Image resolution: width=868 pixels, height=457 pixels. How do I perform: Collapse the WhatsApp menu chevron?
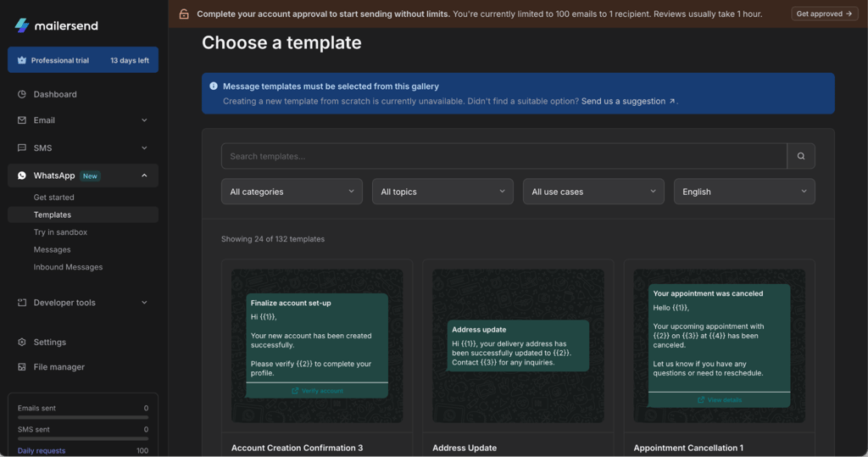(x=144, y=176)
